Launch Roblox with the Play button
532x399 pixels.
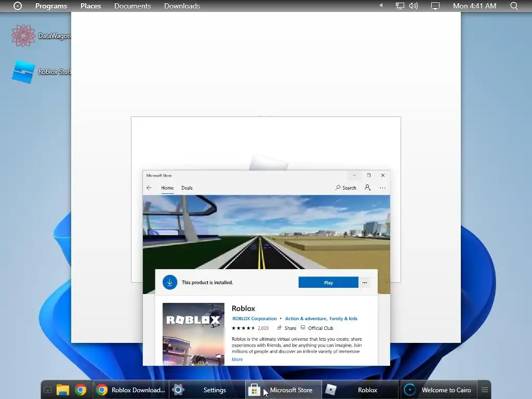point(328,283)
